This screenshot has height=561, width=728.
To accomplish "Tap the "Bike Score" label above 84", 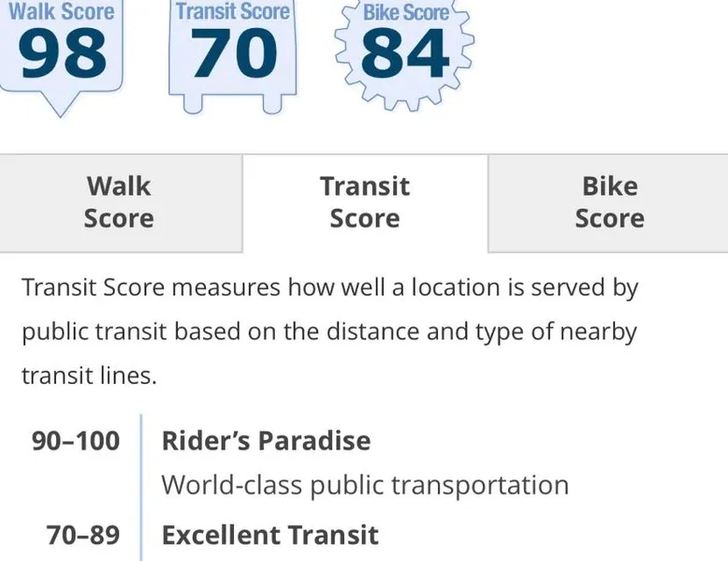I will point(405,13).
